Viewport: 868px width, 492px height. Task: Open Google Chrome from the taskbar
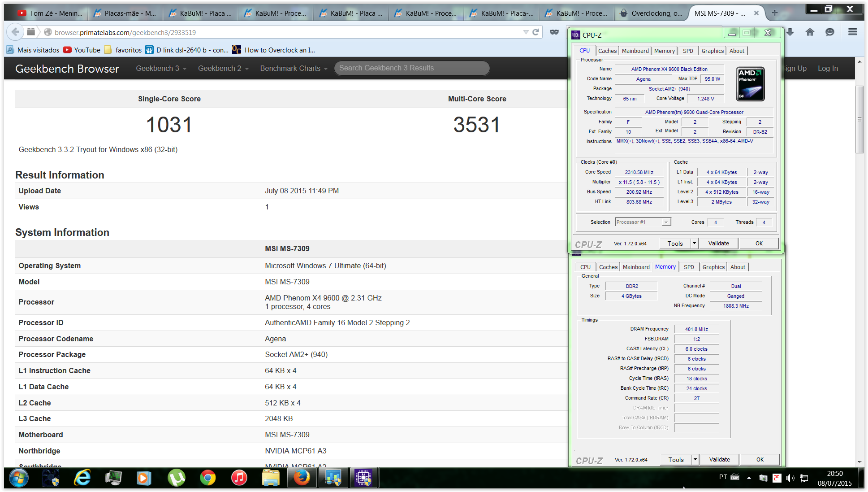207,478
